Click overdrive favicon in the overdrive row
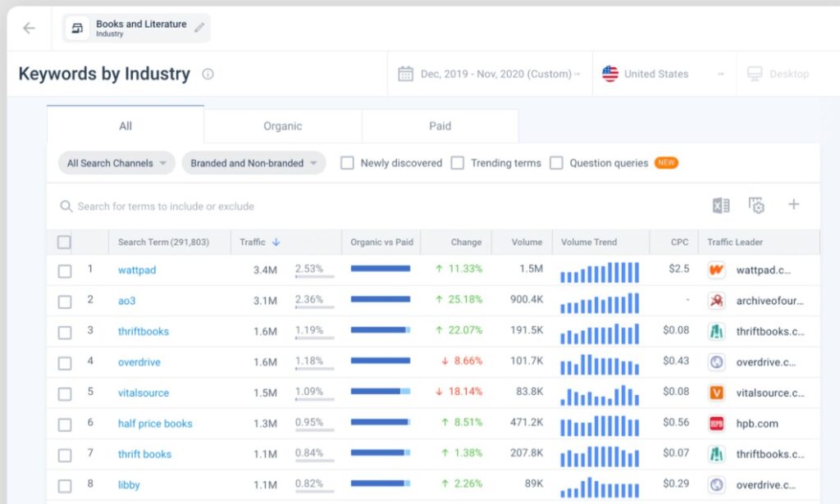The image size is (840, 504). [716, 361]
